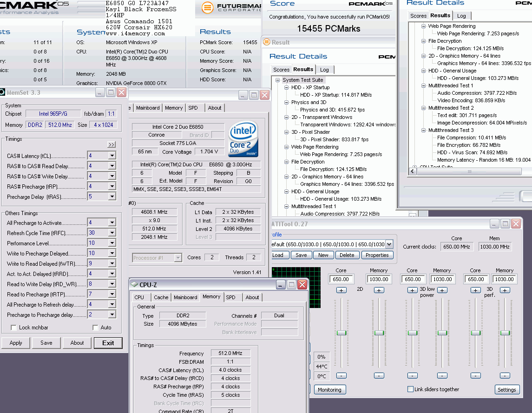Open the CAS# Latency (tCL) dropdown
Viewport: 532px width, 413px height.
click(112, 156)
